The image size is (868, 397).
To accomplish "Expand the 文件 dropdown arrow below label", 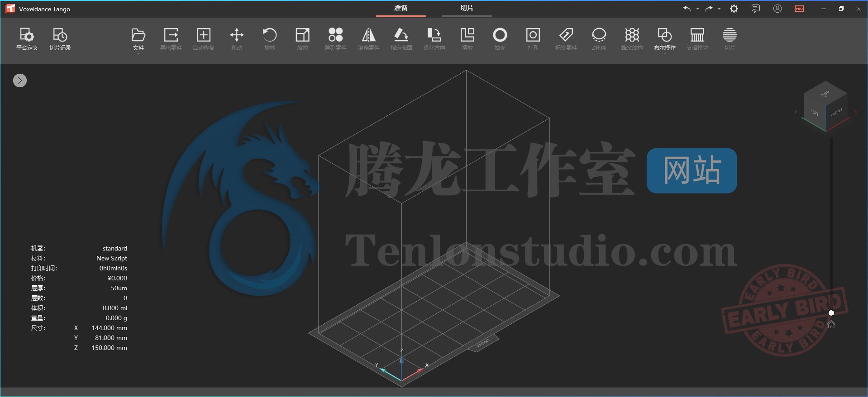I will pos(138,54).
